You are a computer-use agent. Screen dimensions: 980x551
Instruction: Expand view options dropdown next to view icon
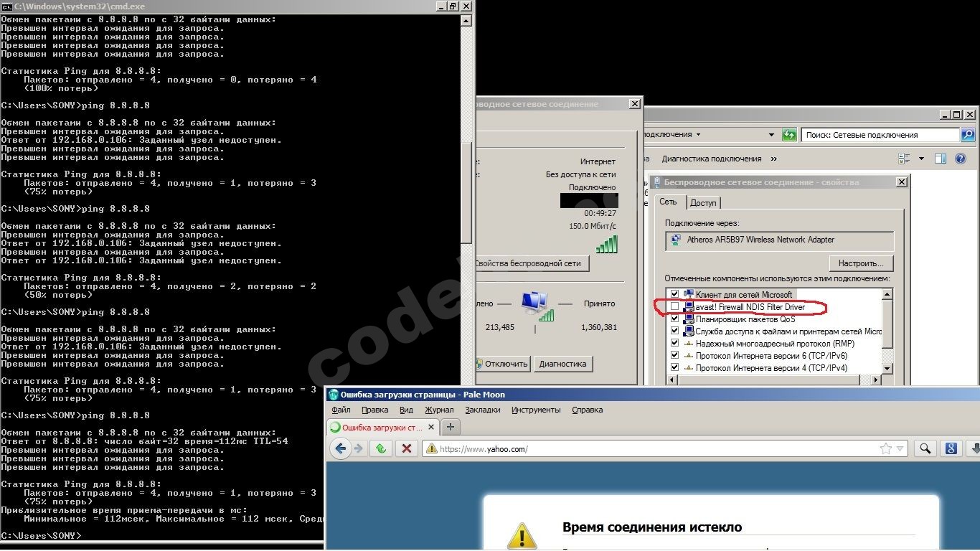921,159
